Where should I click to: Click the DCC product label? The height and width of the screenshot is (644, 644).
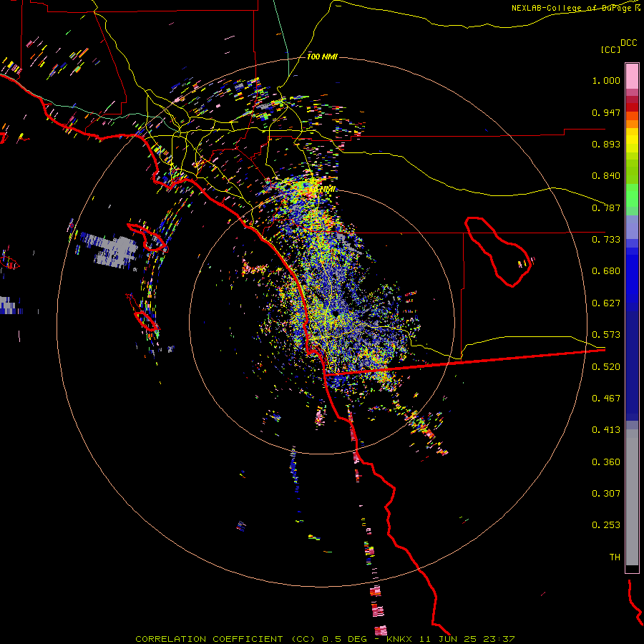[x=629, y=43]
